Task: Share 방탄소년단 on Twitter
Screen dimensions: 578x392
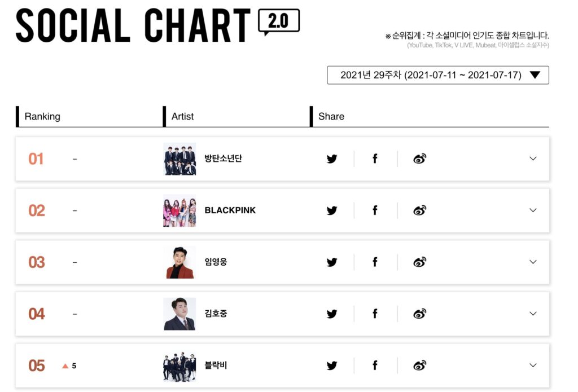Action: (332, 159)
